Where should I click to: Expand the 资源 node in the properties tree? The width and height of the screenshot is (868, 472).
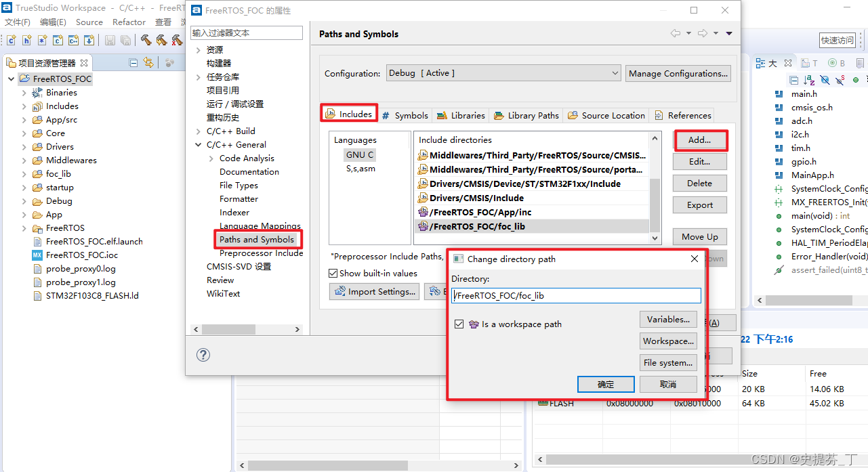198,50
